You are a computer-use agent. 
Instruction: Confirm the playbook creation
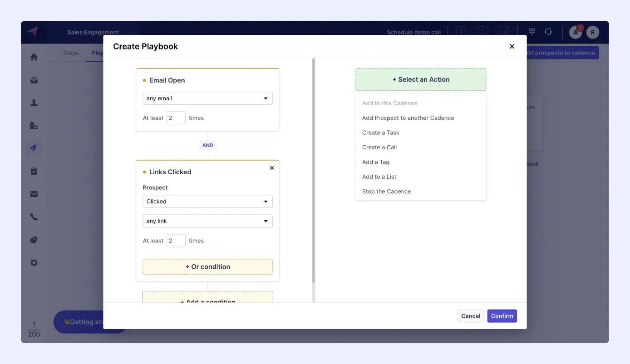tap(502, 315)
